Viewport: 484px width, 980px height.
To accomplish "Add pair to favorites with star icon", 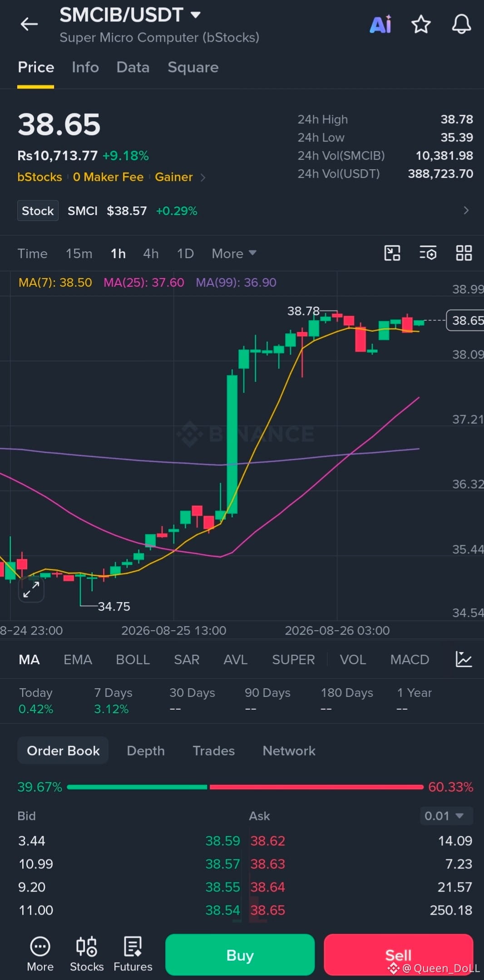I will point(421,24).
